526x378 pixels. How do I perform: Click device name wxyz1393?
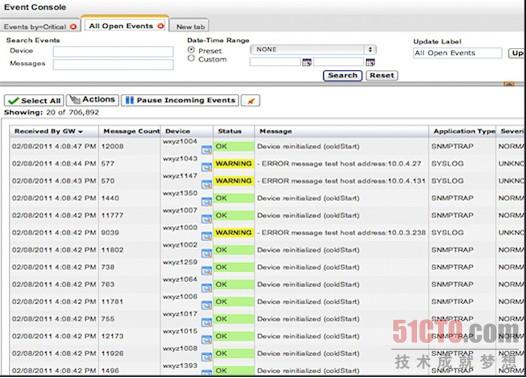[180, 366]
